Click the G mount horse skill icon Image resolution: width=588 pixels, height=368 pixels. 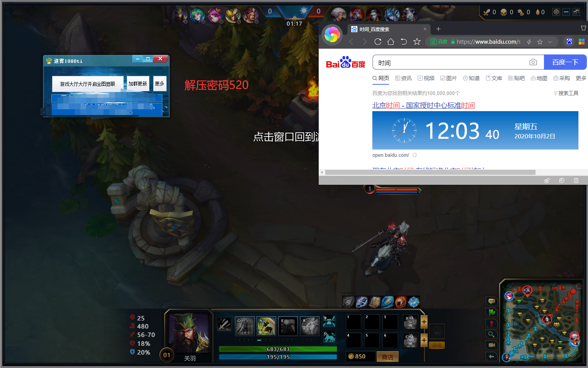[329, 337]
